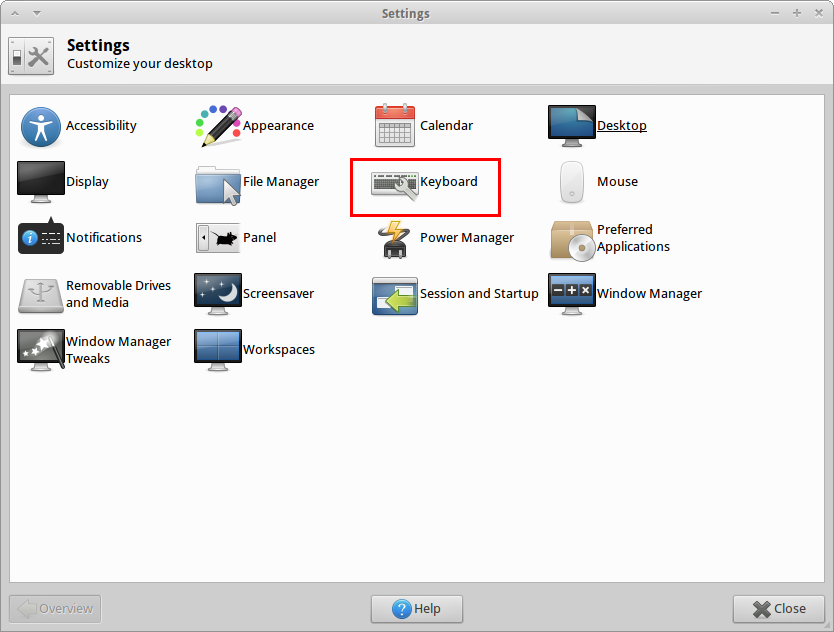
Task: Open Window Manager Tweaks wand icon
Action: tap(41, 350)
